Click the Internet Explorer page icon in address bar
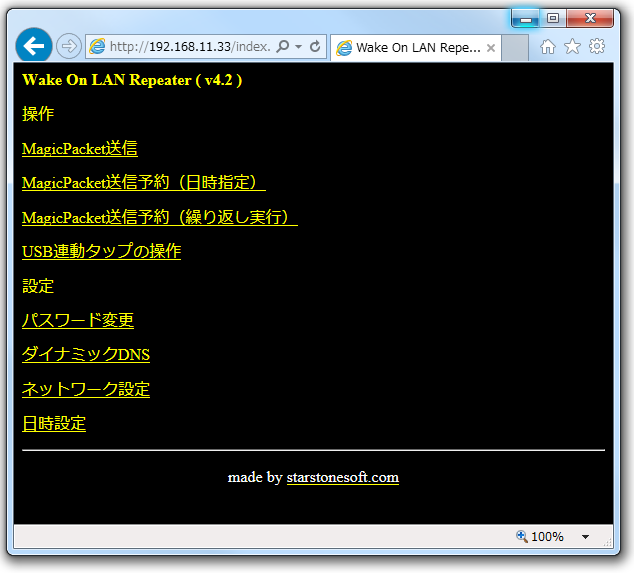Image resolution: width=634 pixels, height=573 pixels. tap(97, 47)
